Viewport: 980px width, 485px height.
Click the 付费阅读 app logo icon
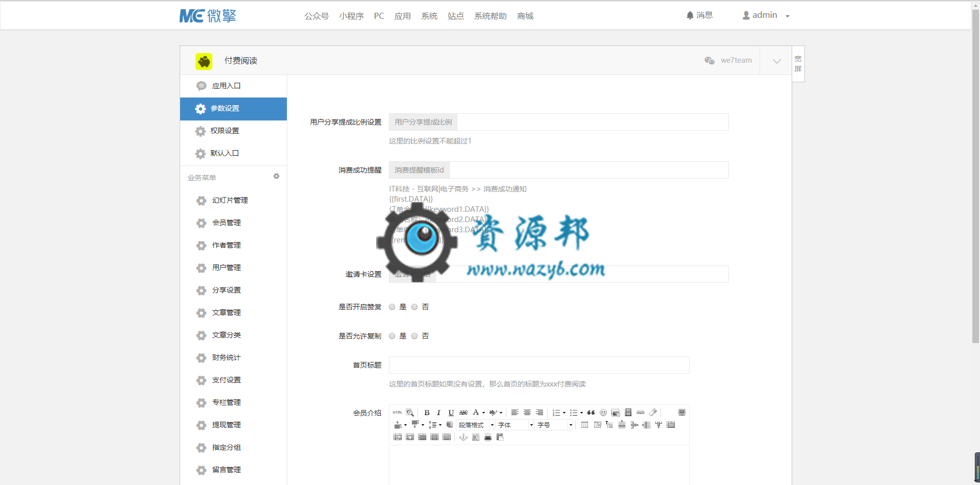point(204,61)
